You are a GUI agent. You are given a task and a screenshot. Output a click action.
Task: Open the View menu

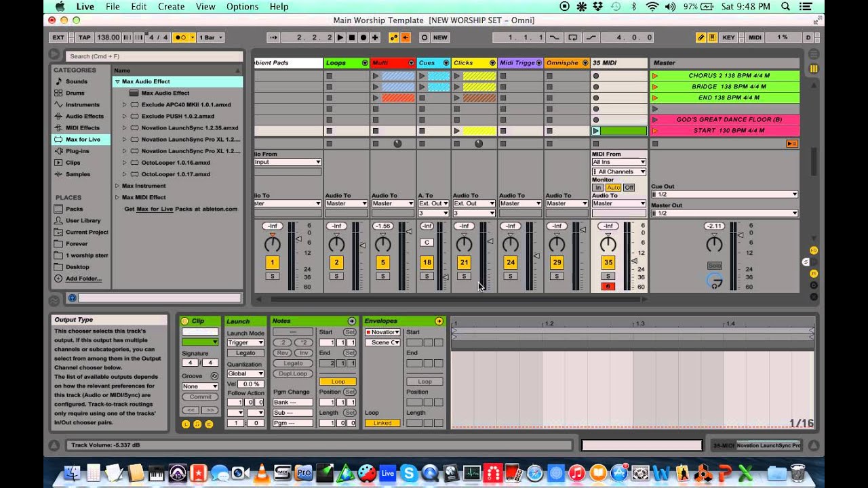coord(205,7)
